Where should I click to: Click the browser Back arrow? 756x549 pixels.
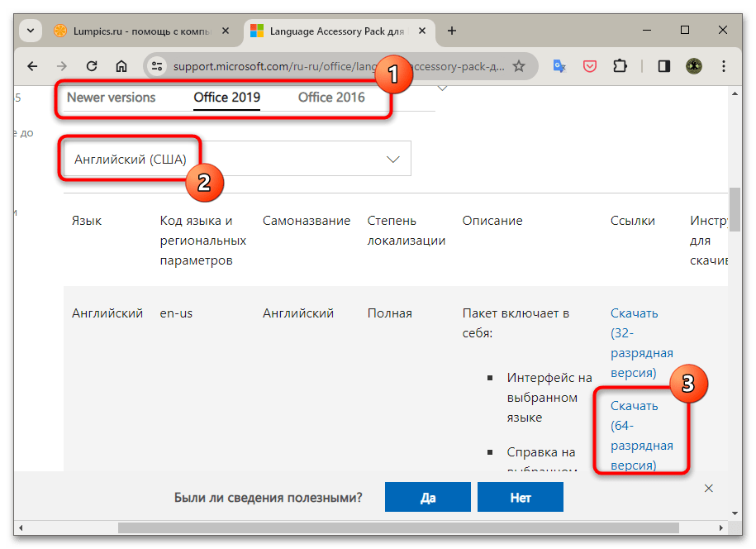point(32,66)
